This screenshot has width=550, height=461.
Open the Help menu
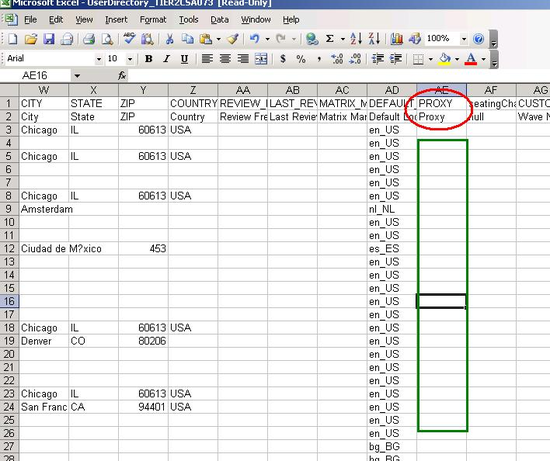click(x=291, y=20)
